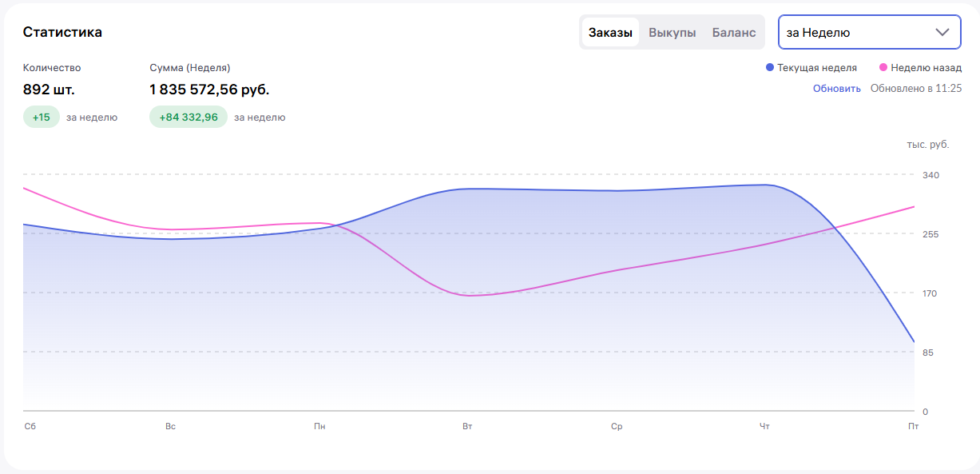Click the 1 835 572,56 руб. sum value

coord(209,90)
